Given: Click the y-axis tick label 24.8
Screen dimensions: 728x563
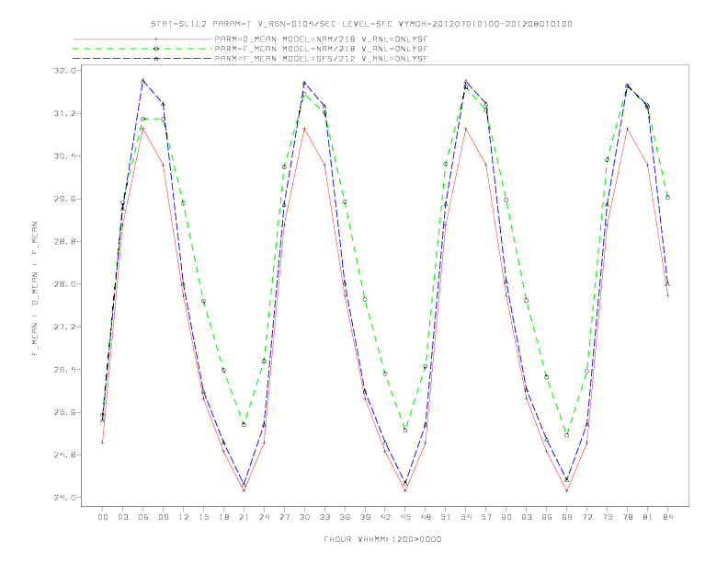Looking at the screenshot, I should coord(64,454).
